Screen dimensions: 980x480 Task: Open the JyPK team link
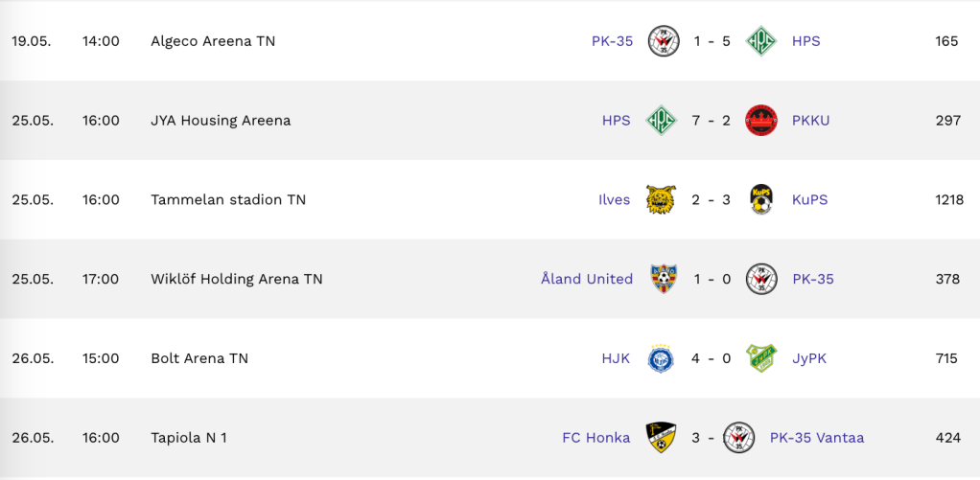tap(808, 358)
